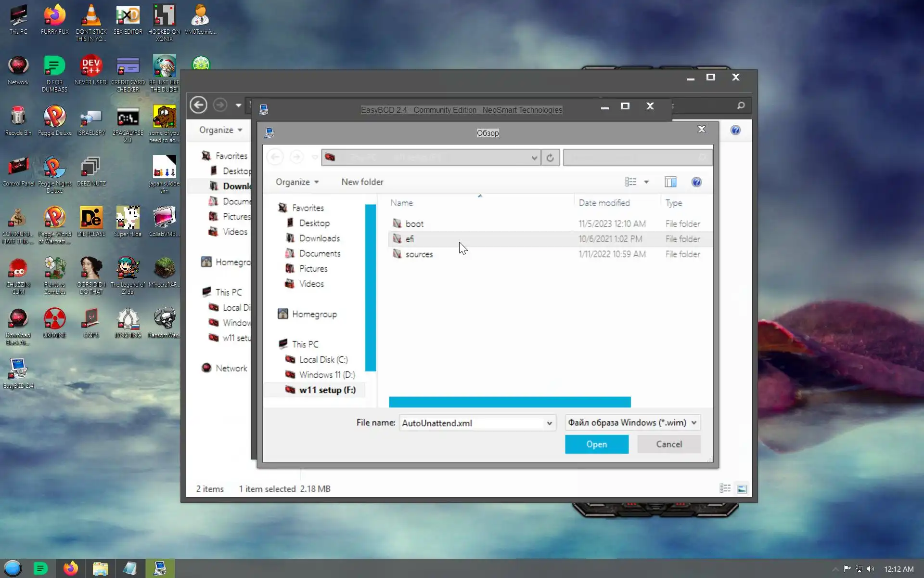This screenshot has height=578, width=924.
Task: Click the volume icon in the system tray
Action: [x=871, y=569]
